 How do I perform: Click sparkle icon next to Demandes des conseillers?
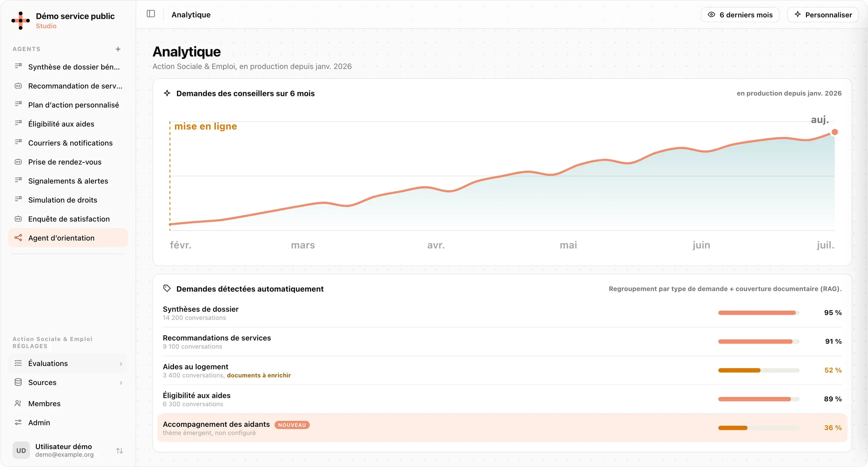[167, 93]
